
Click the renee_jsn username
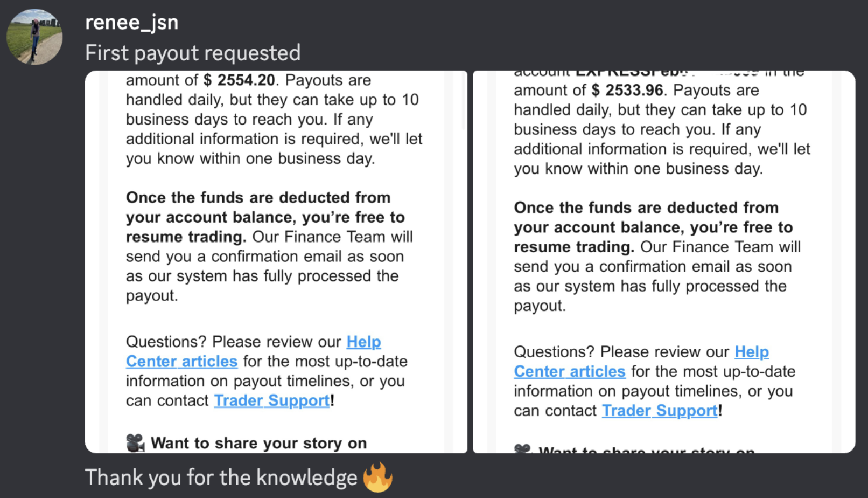click(131, 23)
